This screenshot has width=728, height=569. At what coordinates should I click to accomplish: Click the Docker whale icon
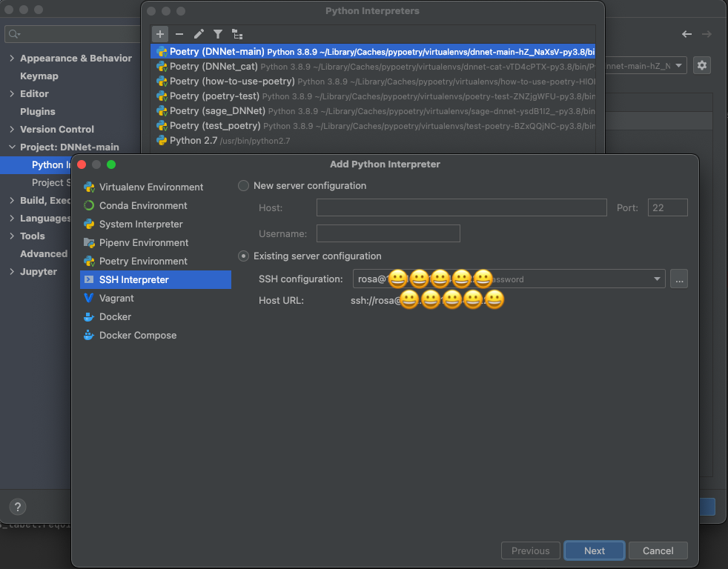[89, 317]
